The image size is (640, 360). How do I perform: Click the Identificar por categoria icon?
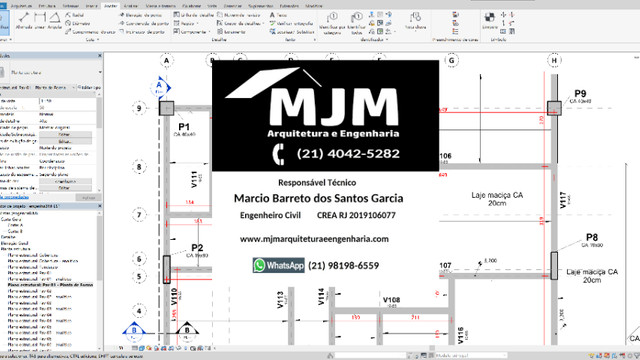(x=332, y=23)
